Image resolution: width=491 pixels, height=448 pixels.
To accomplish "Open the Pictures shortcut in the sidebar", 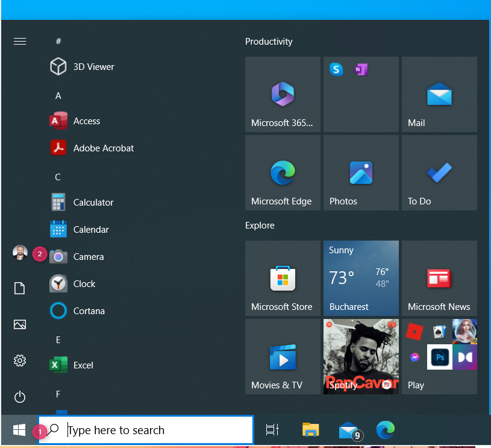I will click(20, 324).
